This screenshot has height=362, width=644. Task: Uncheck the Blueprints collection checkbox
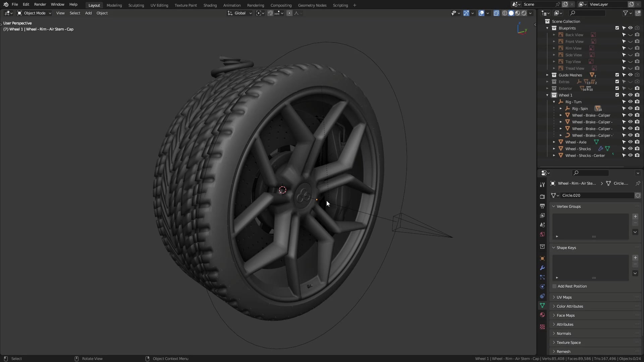(x=617, y=28)
